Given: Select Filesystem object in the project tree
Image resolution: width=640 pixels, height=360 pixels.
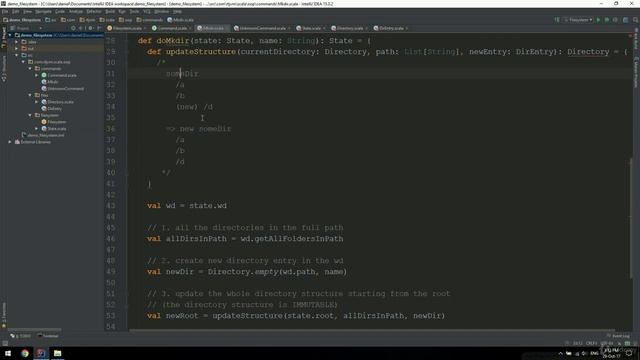Looking at the screenshot, I should click(x=53, y=122).
